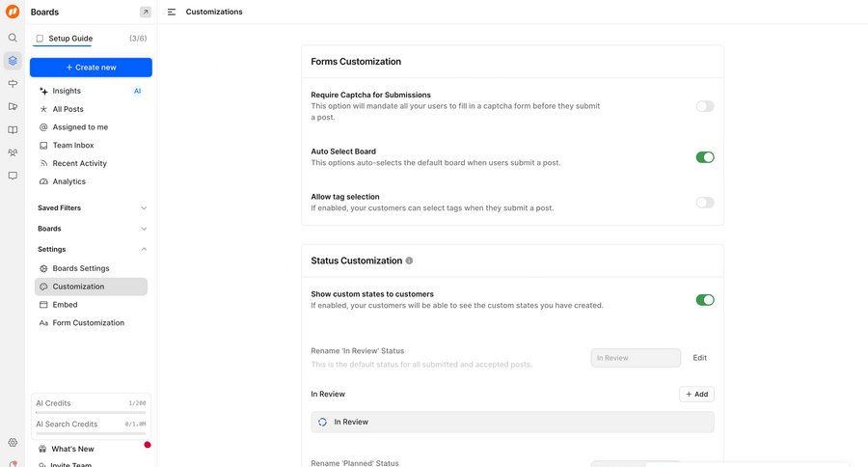Viewport: 868px width, 467px height.
Task: Open the users icon in left rail
Action: pyautogui.click(x=13, y=152)
